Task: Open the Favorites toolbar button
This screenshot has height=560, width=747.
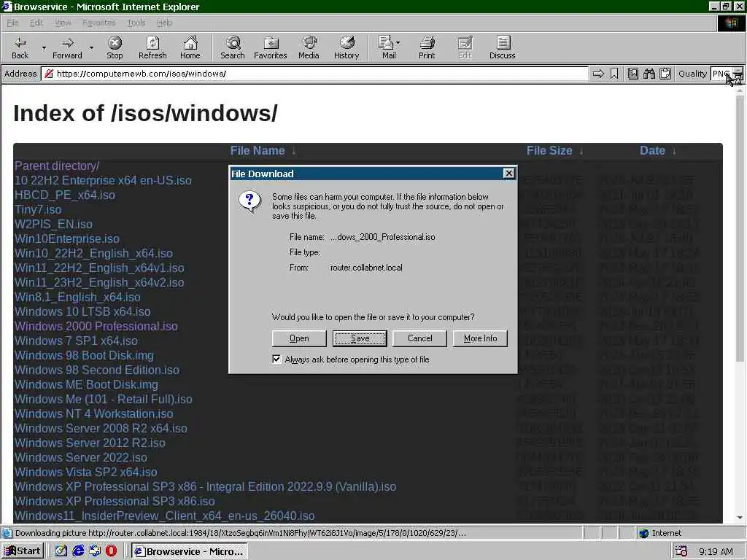Action: 271,47
